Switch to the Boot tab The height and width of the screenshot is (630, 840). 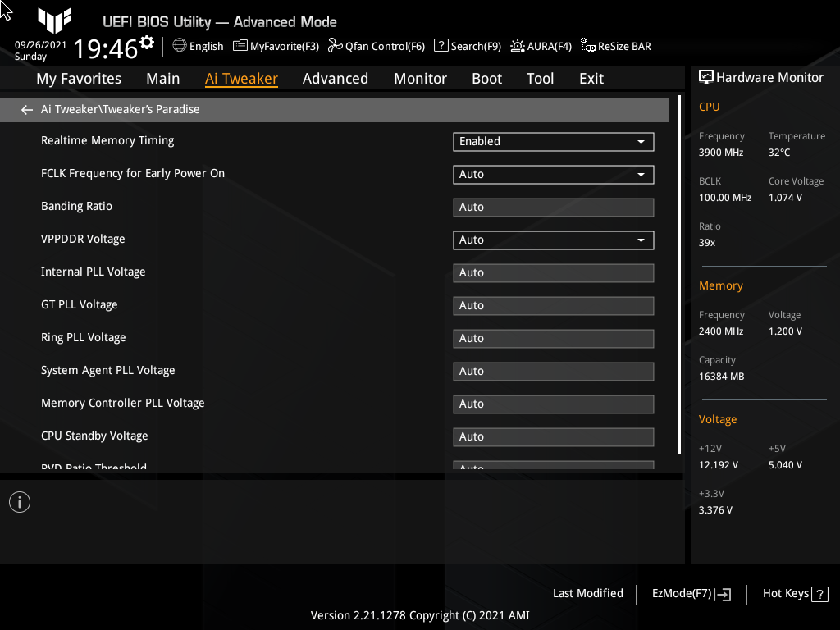coord(486,78)
